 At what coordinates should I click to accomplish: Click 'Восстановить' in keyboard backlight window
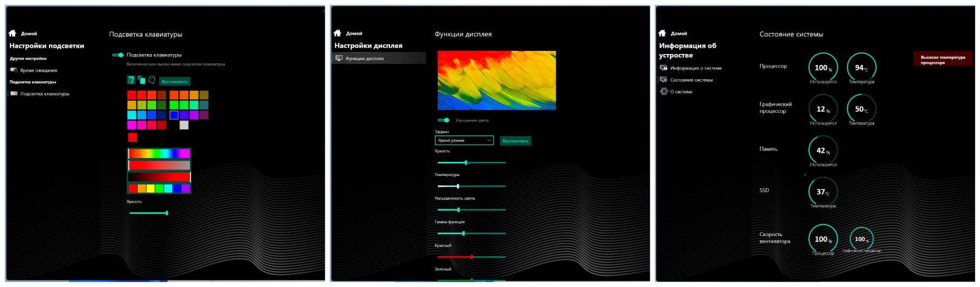point(175,81)
